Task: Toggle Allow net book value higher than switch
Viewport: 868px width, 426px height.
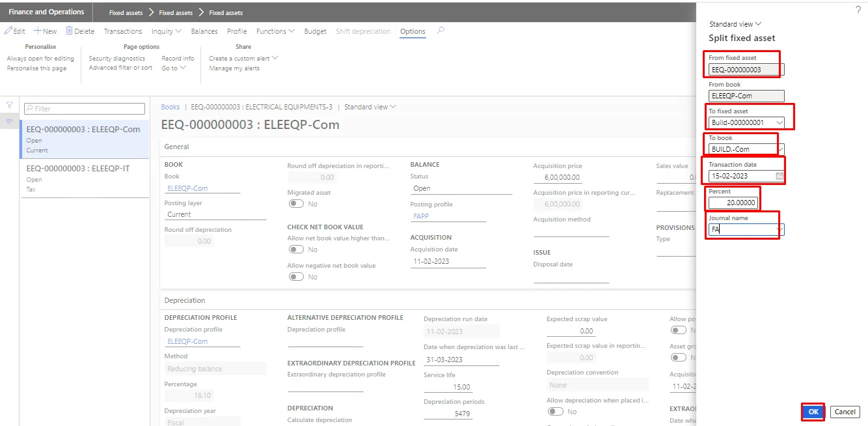Action: [x=297, y=249]
